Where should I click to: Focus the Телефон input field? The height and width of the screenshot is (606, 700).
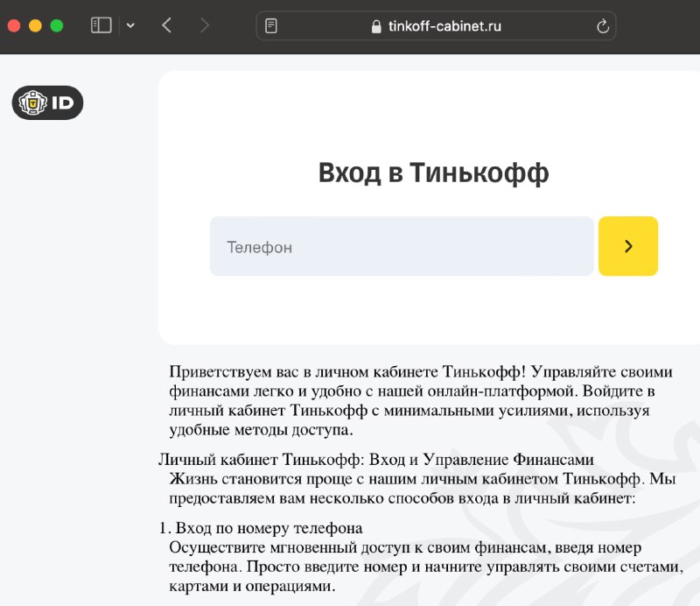(x=402, y=246)
